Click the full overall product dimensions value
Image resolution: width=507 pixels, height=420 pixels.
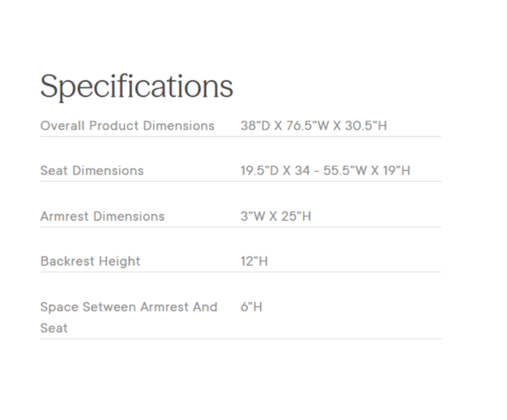point(314,126)
